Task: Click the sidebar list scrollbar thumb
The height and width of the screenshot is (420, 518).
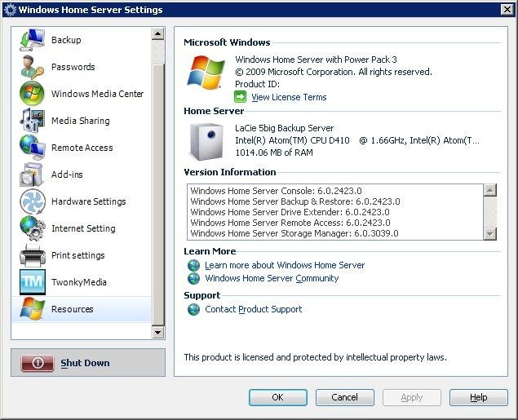Action: [x=158, y=195]
